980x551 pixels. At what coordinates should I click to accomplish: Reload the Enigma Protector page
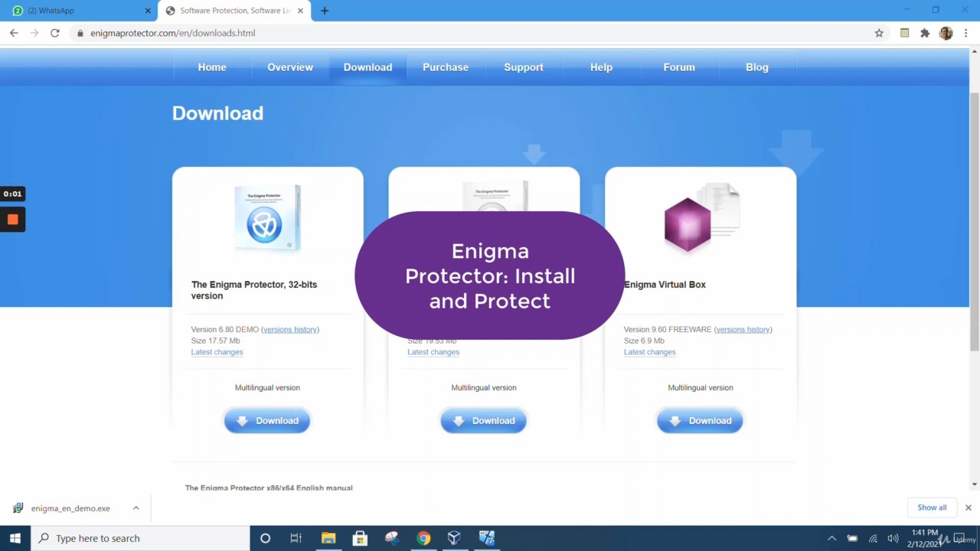pyautogui.click(x=55, y=33)
